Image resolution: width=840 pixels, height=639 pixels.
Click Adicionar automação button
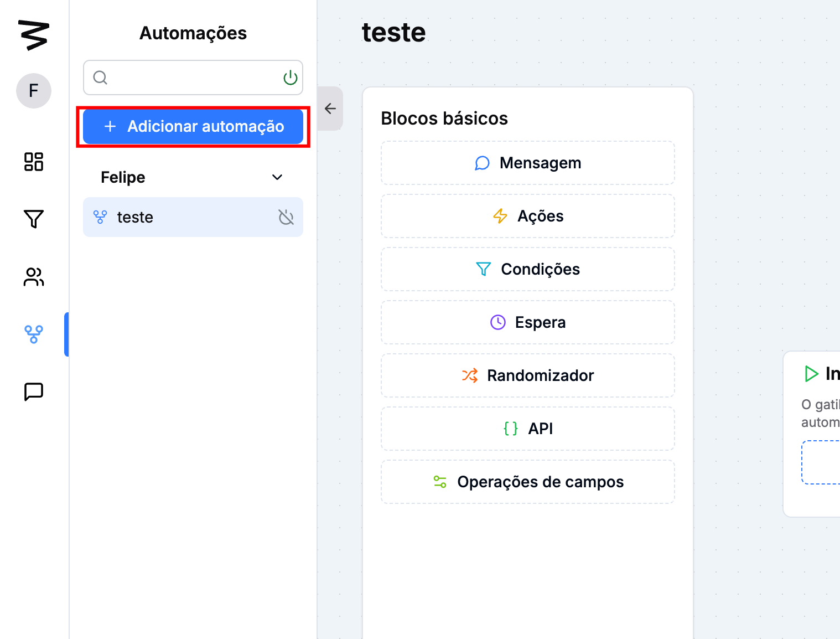coord(193,127)
